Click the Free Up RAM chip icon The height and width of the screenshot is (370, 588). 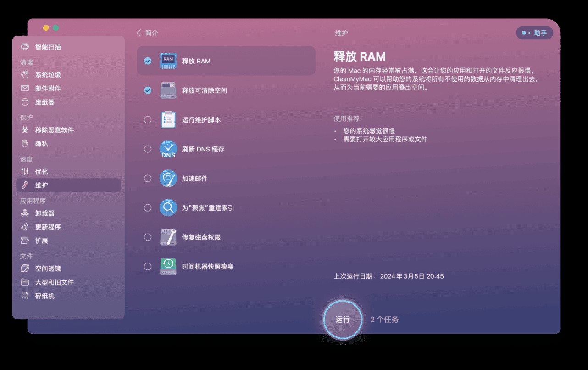click(x=168, y=61)
